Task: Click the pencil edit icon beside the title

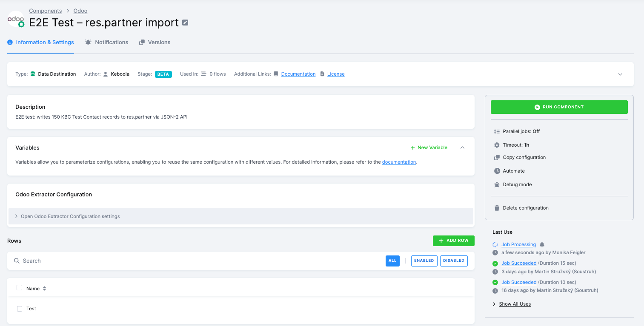Action: coord(185,23)
